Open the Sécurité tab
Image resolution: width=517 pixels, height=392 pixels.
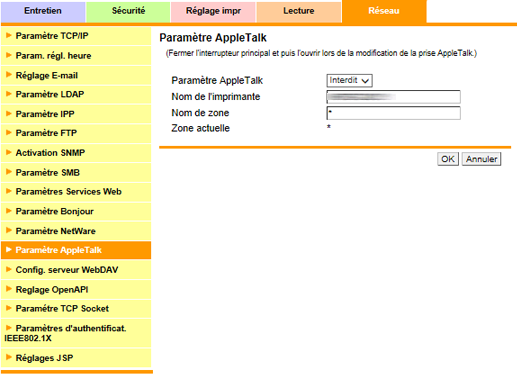128,11
